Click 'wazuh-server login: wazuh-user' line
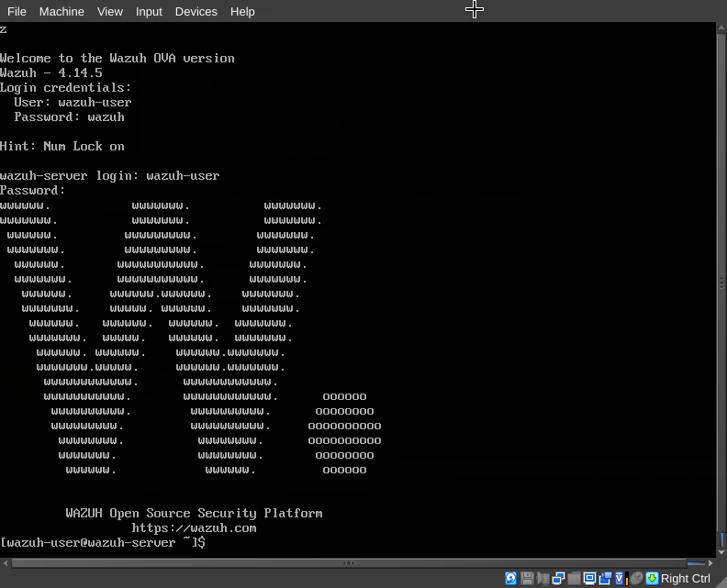 coord(110,176)
